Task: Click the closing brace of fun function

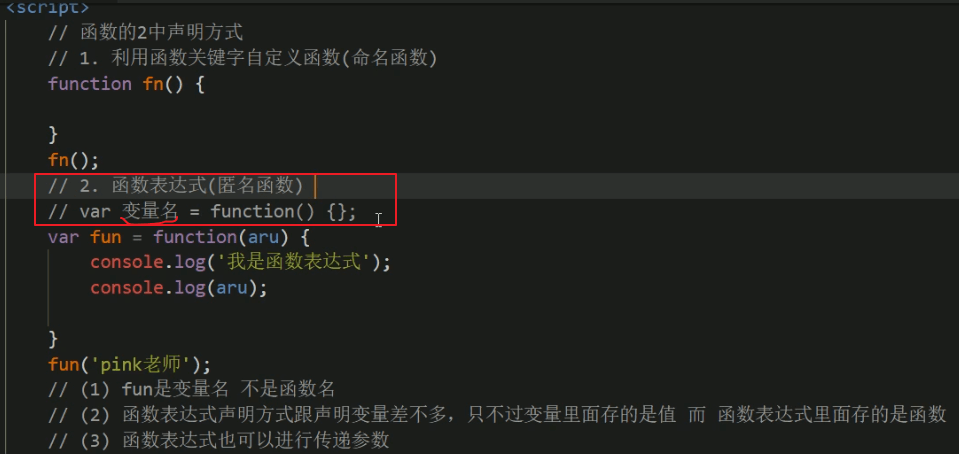Action: coord(53,338)
